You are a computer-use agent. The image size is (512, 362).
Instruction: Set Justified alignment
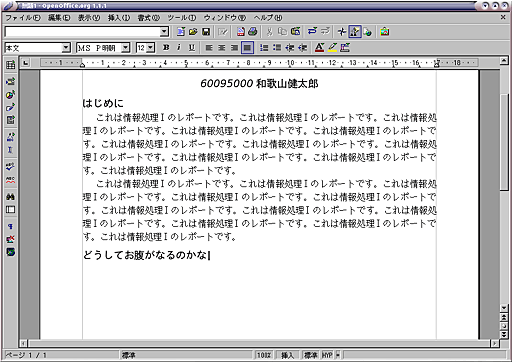[247, 48]
